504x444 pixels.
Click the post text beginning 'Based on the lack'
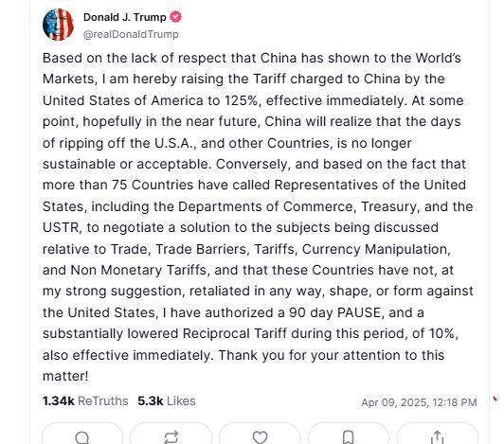pos(258,217)
